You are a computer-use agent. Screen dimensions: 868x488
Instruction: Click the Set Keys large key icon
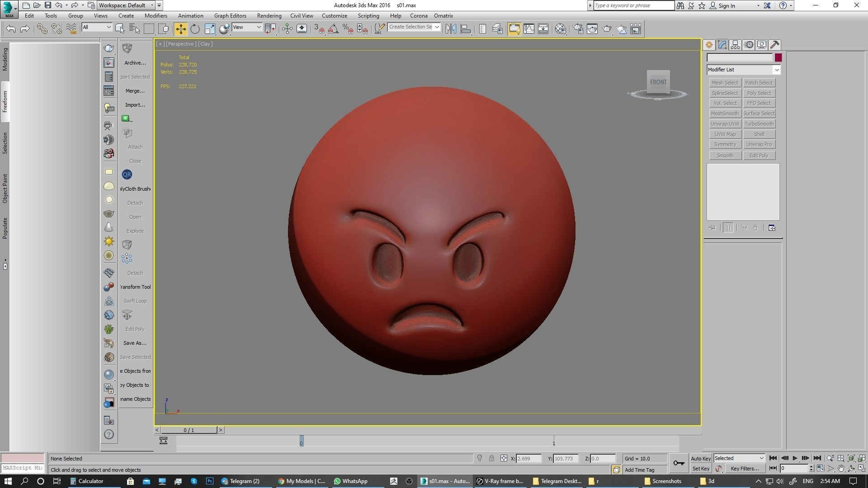(679, 463)
